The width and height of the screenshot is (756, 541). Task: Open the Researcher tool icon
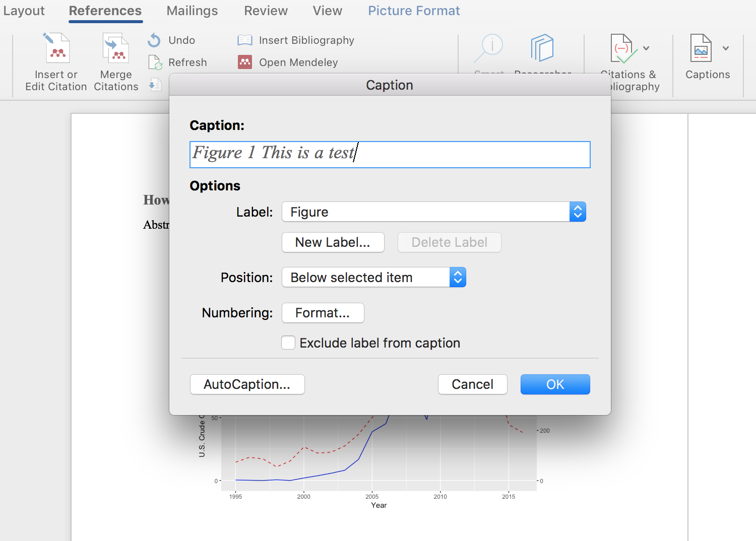pyautogui.click(x=542, y=48)
